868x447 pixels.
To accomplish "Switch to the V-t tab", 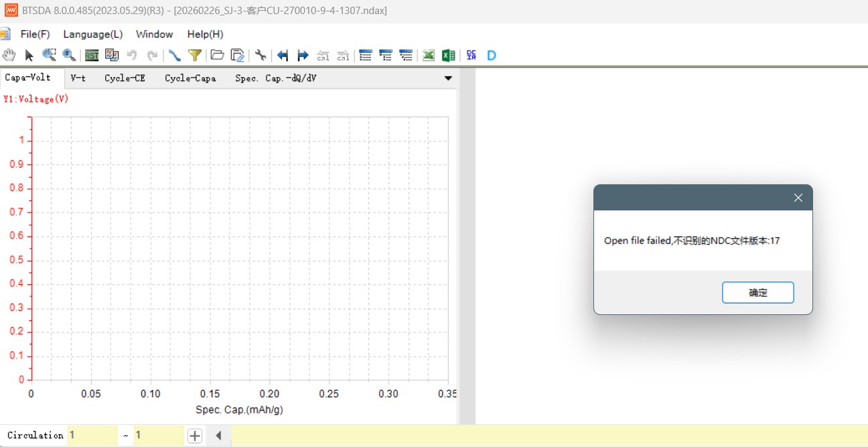I will 78,78.
